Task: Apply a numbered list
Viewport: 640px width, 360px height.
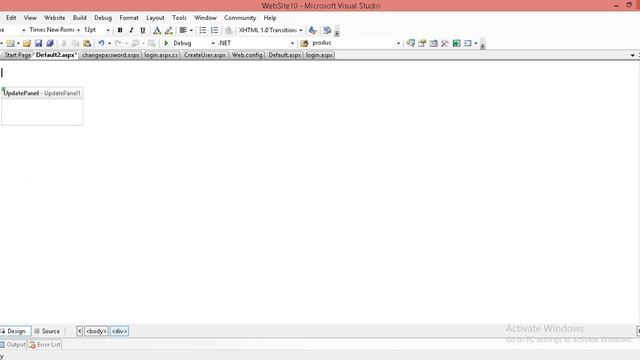Action: click(x=215, y=30)
